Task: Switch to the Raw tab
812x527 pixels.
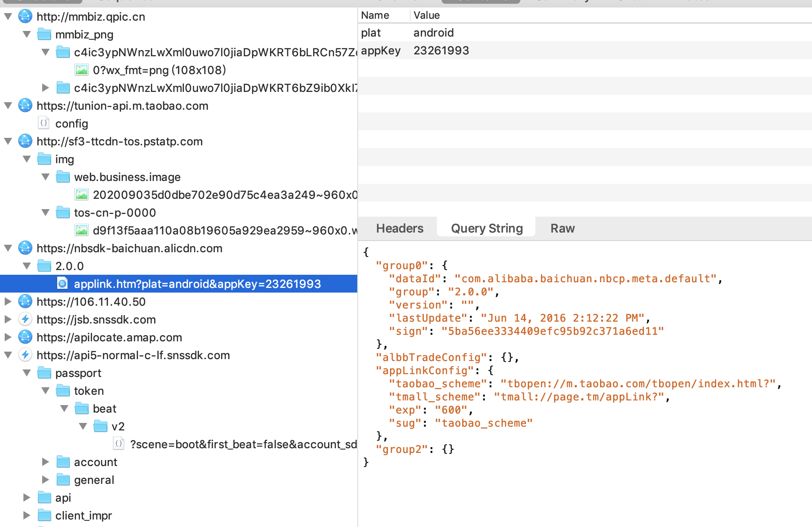Action: click(x=563, y=228)
